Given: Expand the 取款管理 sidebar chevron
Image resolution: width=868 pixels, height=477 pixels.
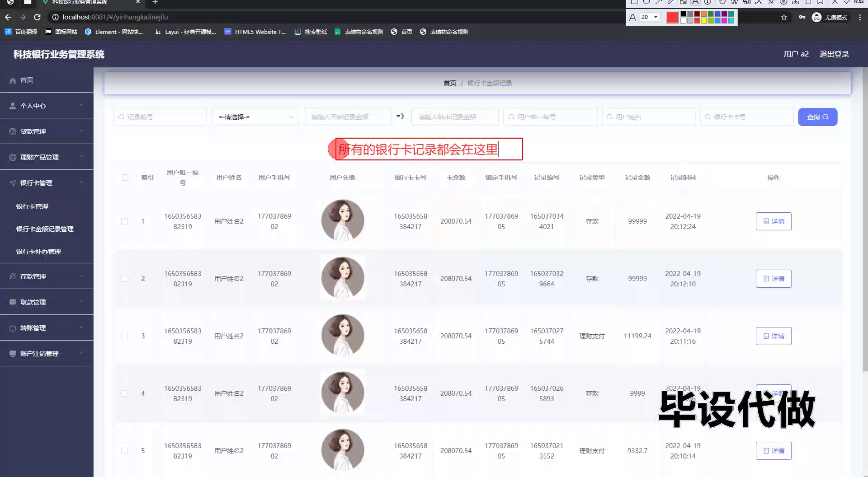Looking at the screenshot, I should (82, 302).
